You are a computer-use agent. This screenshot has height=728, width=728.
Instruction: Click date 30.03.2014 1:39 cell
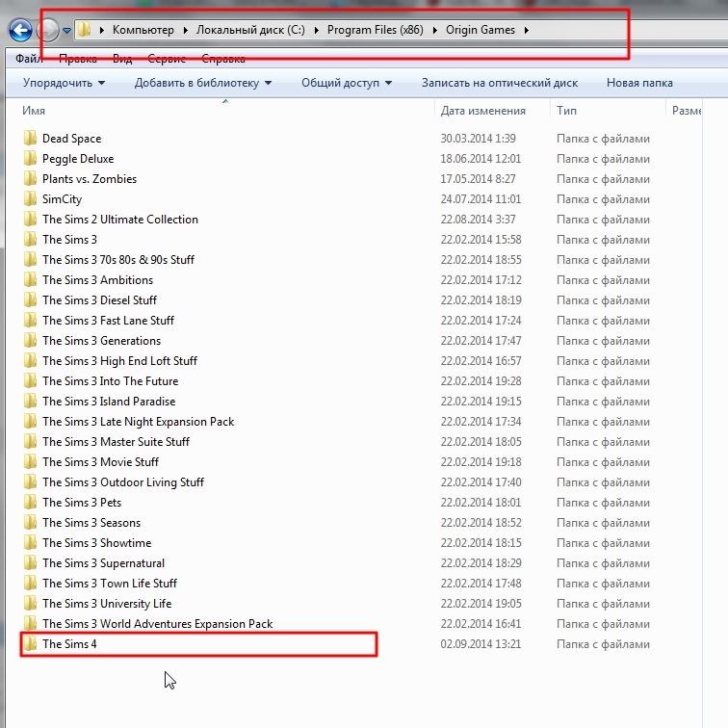(478, 139)
